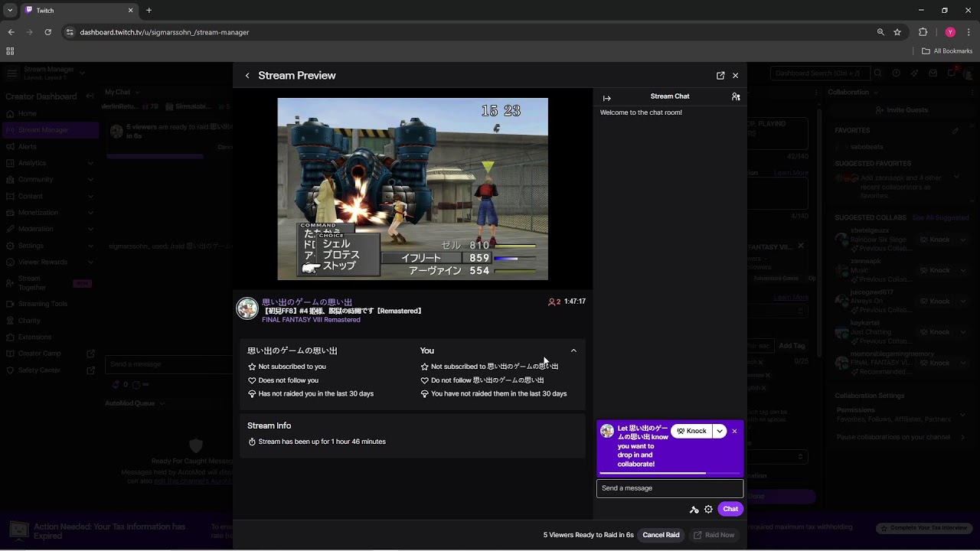Open browser extensions puzzle icon
Image resolution: width=980 pixels, height=551 pixels.
923,32
